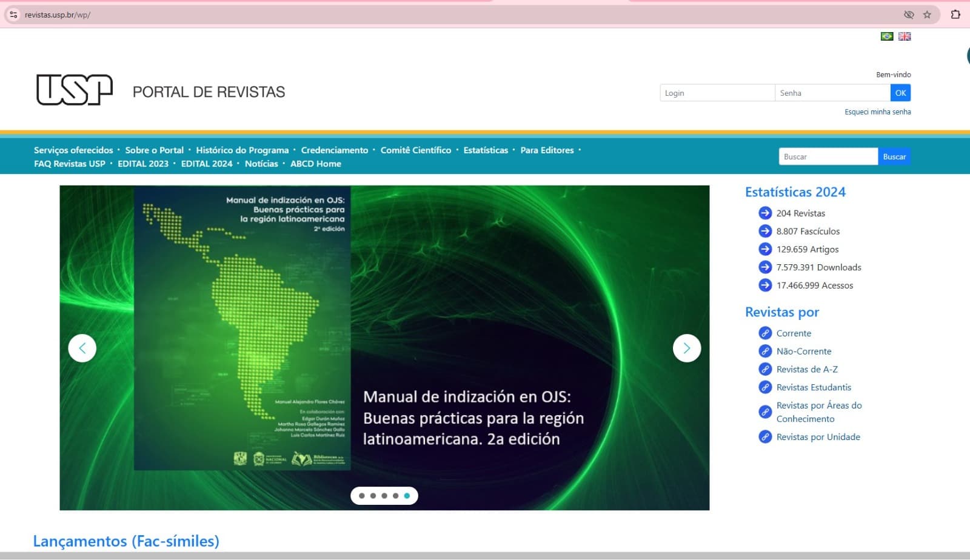Select the third carousel dot
This screenshot has width=970, height=560.
click(x=384, y=496)
